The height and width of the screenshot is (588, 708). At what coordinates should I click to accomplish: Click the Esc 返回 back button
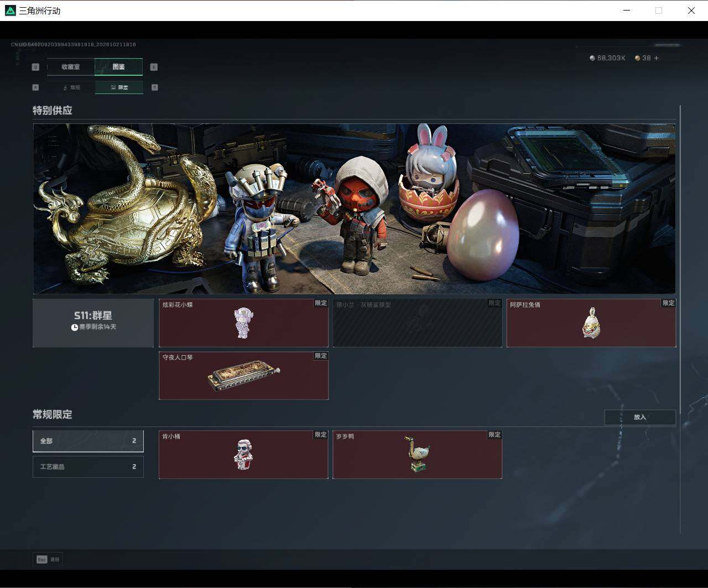click(48, 559)
